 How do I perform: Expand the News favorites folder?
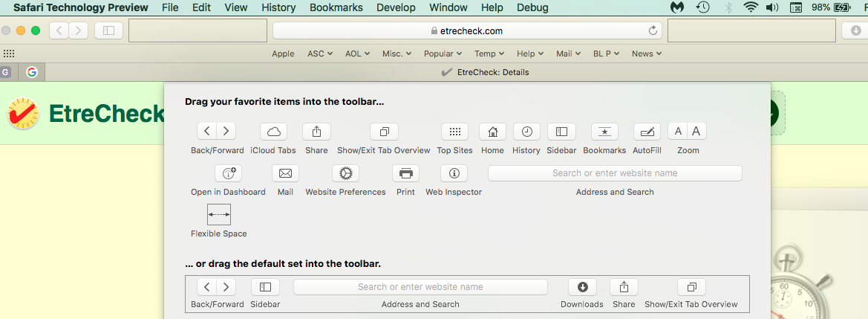pyautogui.click(x=647, y=54)
